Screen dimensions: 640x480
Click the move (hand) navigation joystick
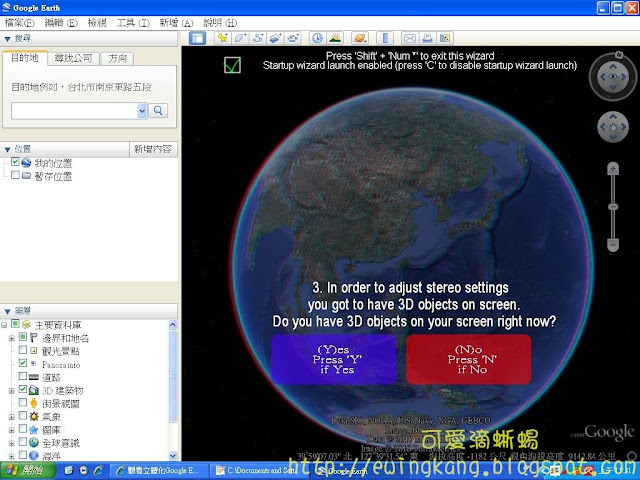(x=613, y=127)
